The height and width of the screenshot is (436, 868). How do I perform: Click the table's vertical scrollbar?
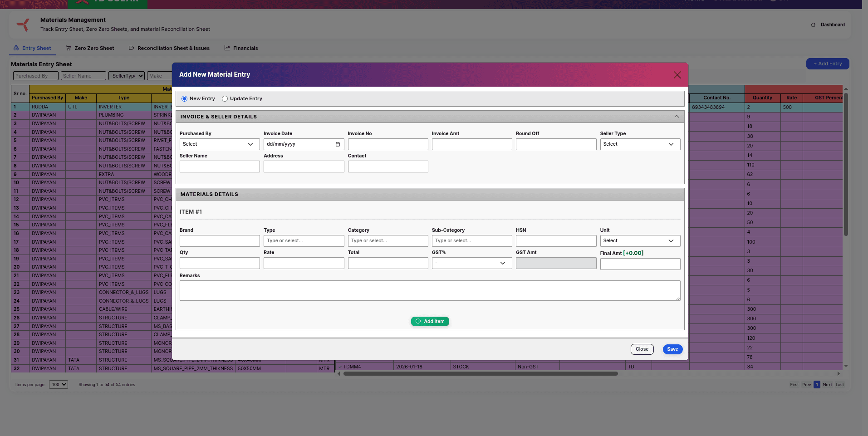coord(846,164)
